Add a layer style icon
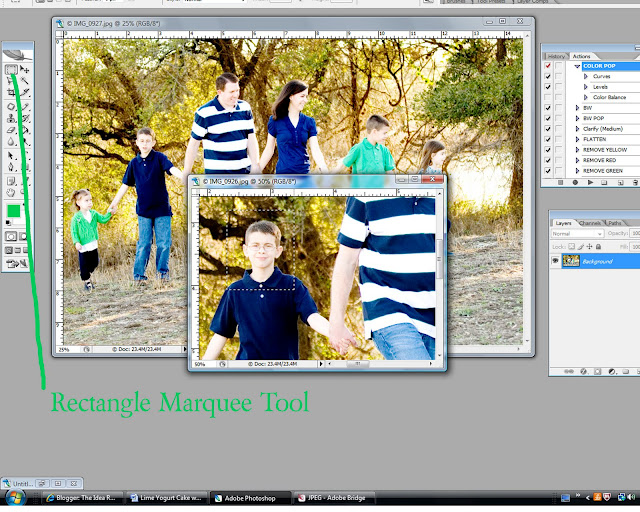 click(x=584, y=371)
